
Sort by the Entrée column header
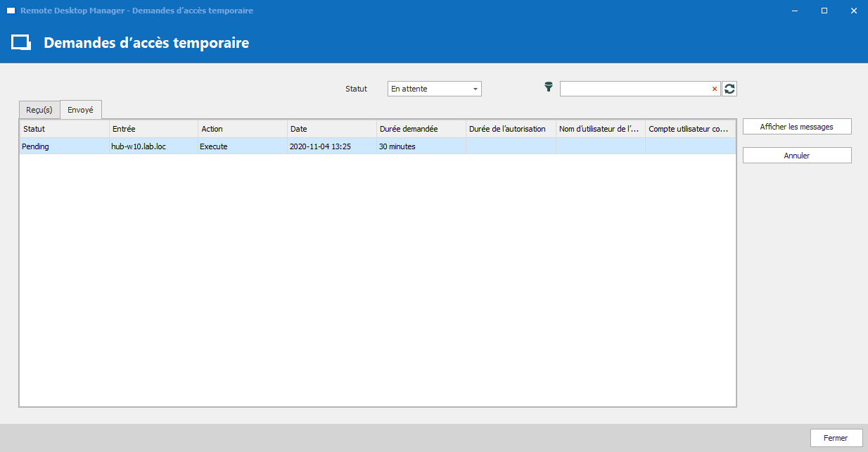click(x=153, y=129)
